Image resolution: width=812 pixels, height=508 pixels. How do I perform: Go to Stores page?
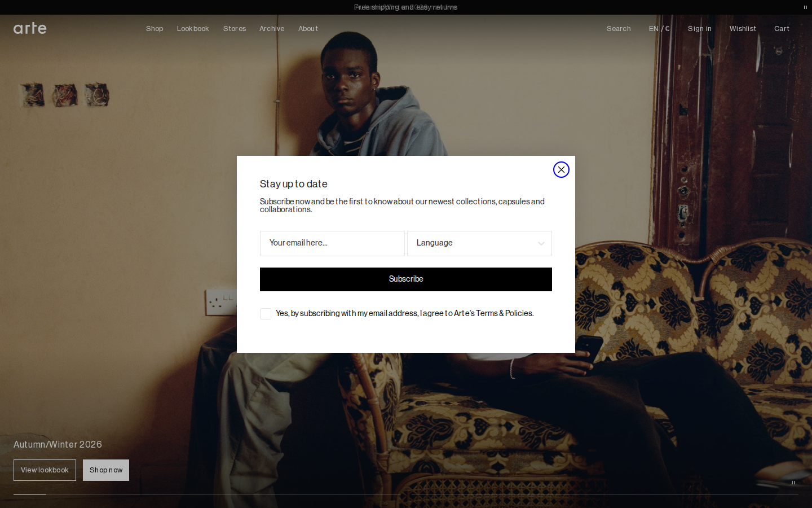point(235,29)
